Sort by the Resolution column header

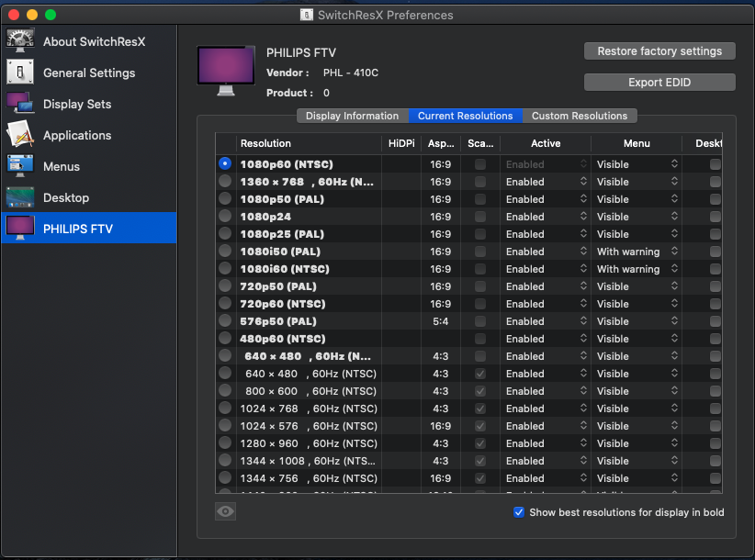(x=309, y=143)
